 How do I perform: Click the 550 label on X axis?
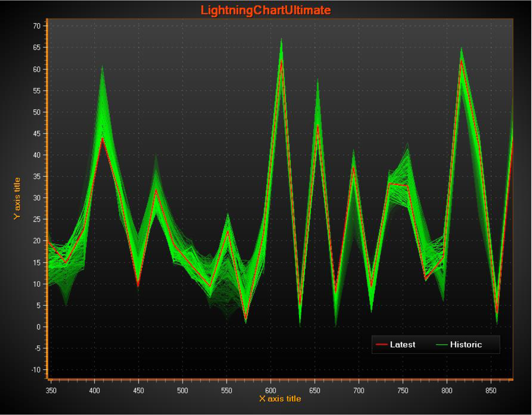click(x=227, y=390)
